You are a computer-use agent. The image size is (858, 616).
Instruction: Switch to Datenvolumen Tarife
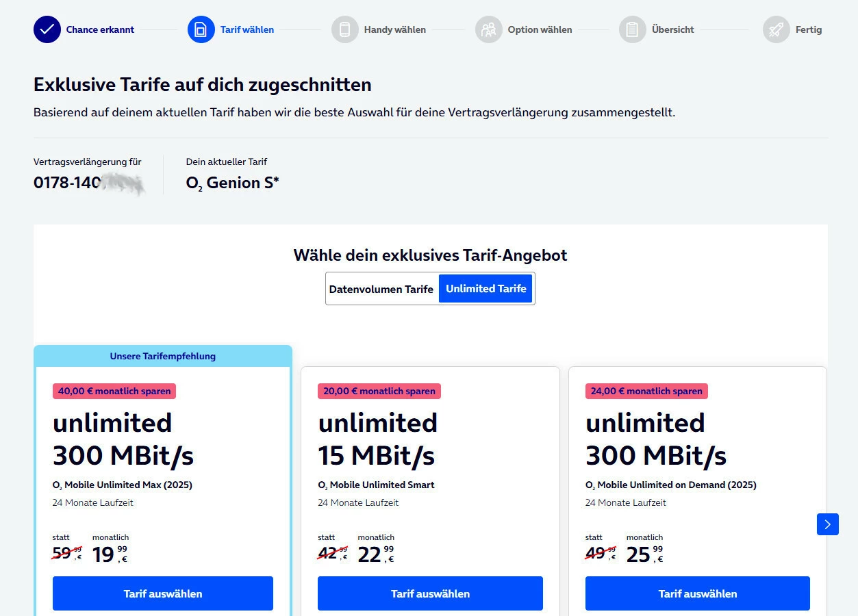point(381,289)
